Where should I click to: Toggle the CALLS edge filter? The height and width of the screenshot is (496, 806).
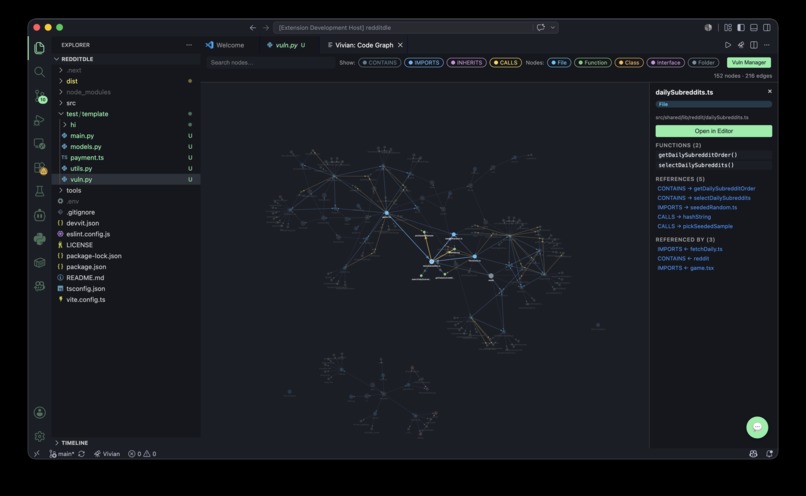(x=505, y=63)
